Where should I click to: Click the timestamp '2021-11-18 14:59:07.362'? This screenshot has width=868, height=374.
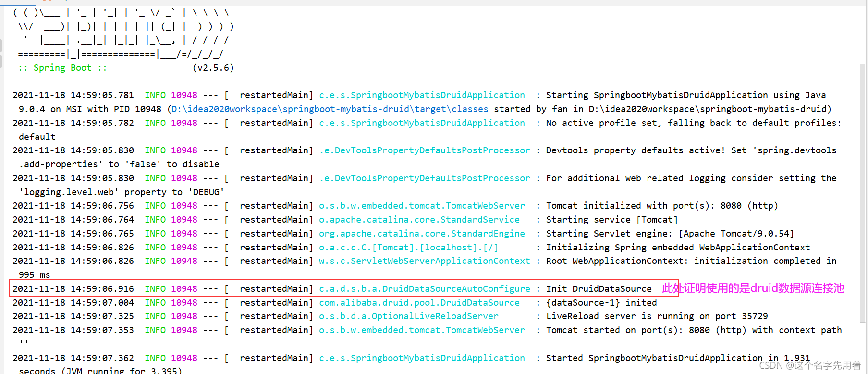73,358
